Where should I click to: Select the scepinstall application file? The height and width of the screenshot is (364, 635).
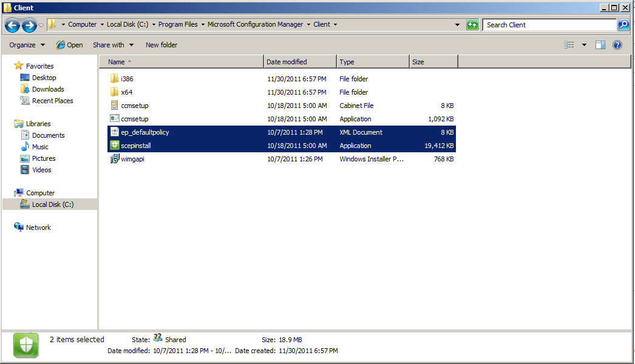[x=282, y=146]
